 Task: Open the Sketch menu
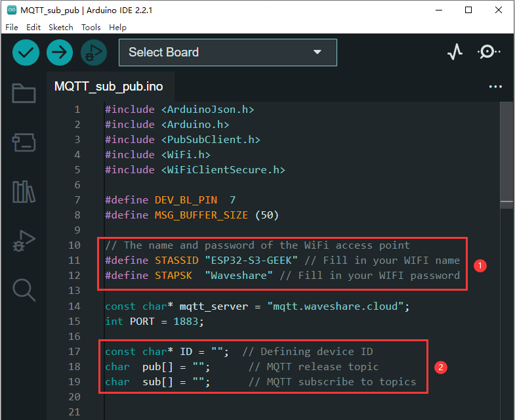[x=61, y=28]
